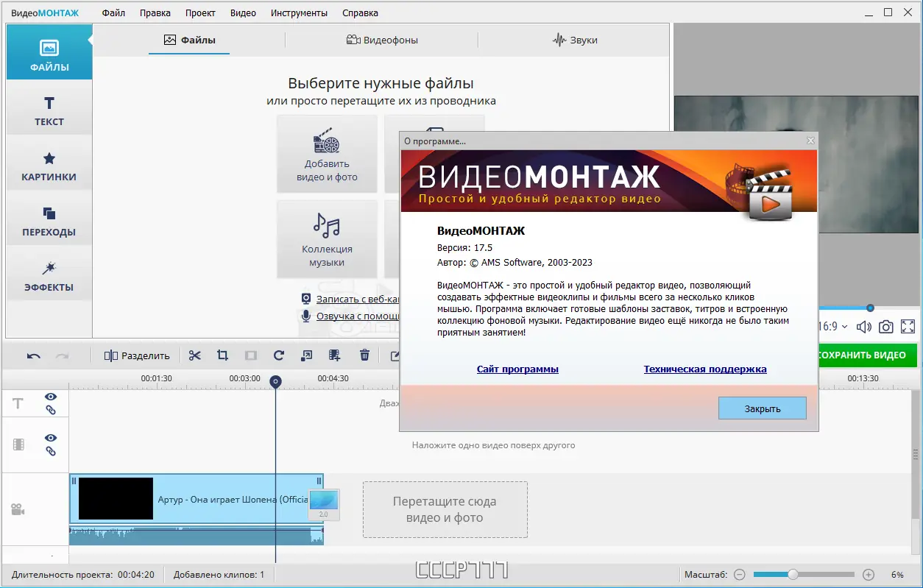Open the Инструменты menu
923x588 pixels.
pos(299,13)
